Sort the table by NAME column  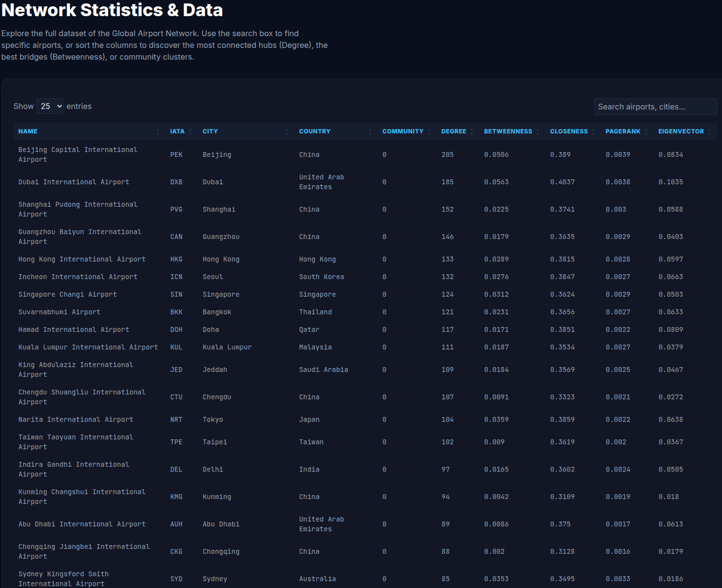coord(28,131)
